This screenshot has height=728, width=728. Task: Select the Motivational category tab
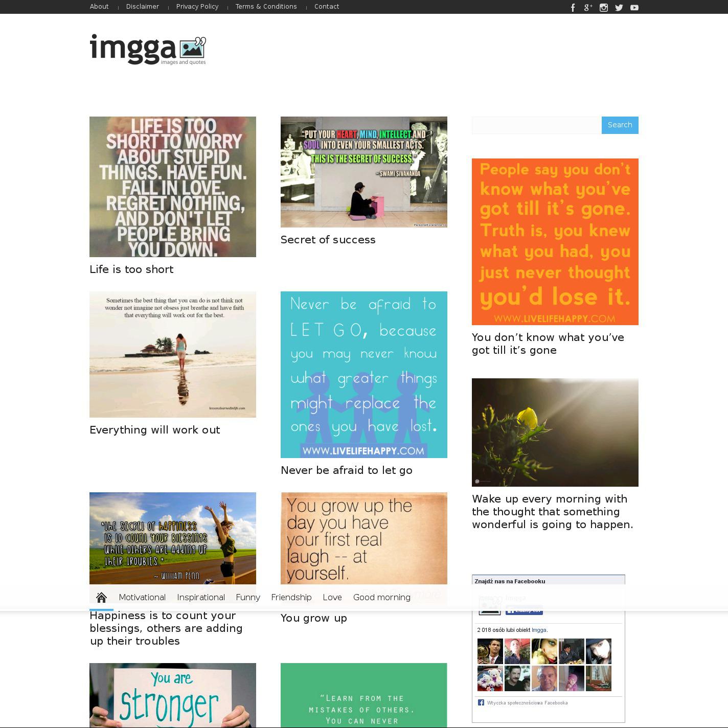142,597
